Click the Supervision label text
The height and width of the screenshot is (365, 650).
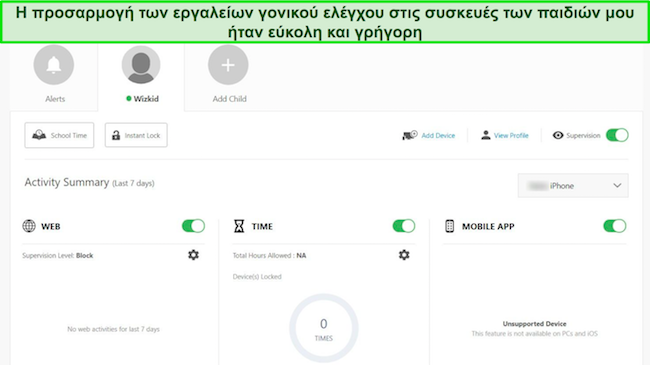pyautogui.click(x=583, y=135)
